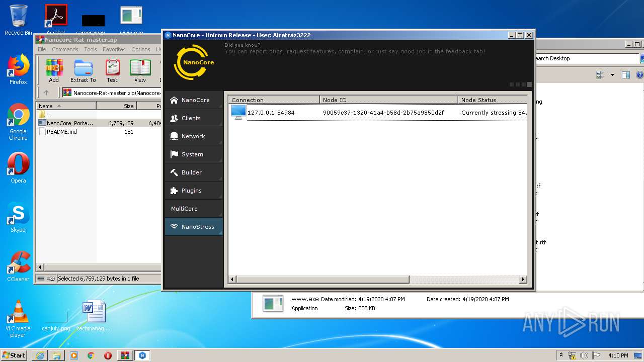Screen dimensions: 644x362
Task: Select README.md in the WinRAR list
Action: tap(58, 132)
